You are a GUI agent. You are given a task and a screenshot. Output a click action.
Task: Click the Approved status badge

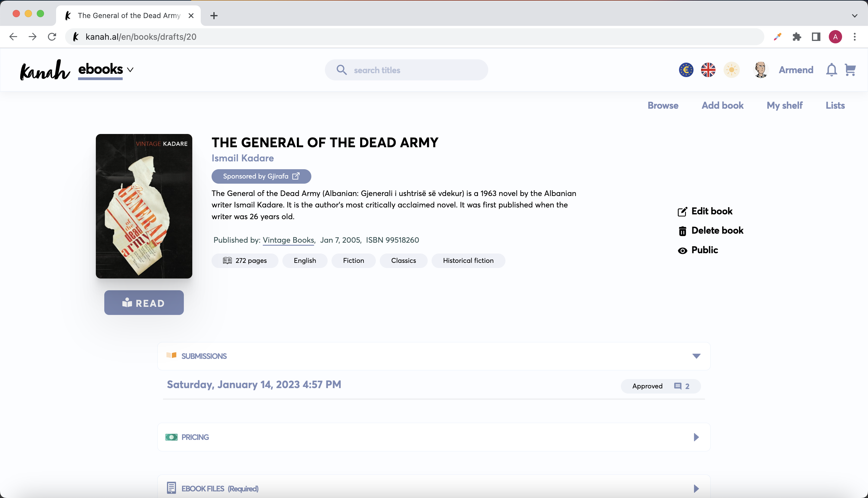[x=647, y=386]
